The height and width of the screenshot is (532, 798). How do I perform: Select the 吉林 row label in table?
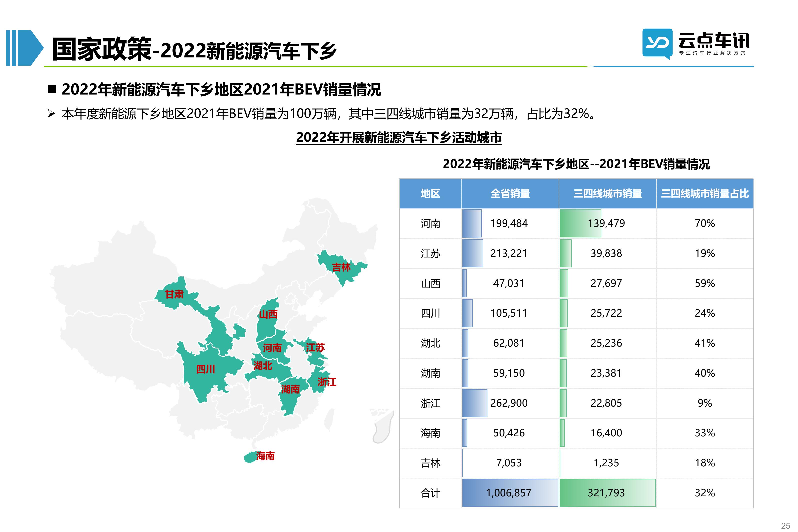[430, 463]
